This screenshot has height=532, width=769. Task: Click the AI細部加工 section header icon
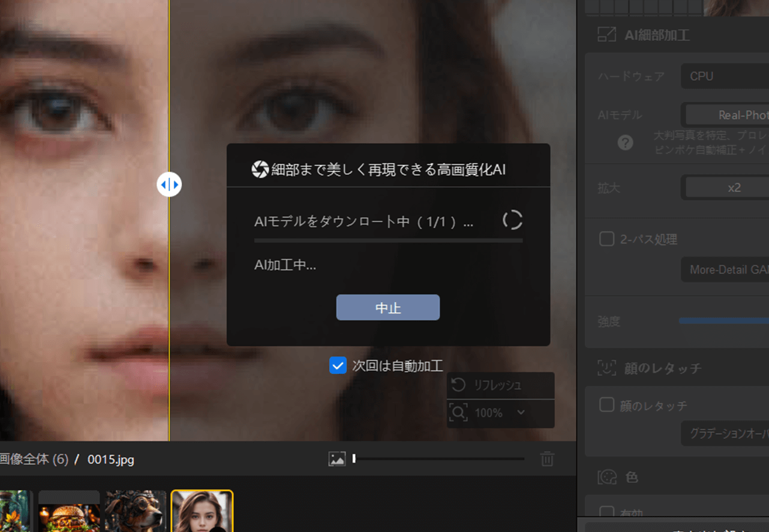tap(606, 35)
